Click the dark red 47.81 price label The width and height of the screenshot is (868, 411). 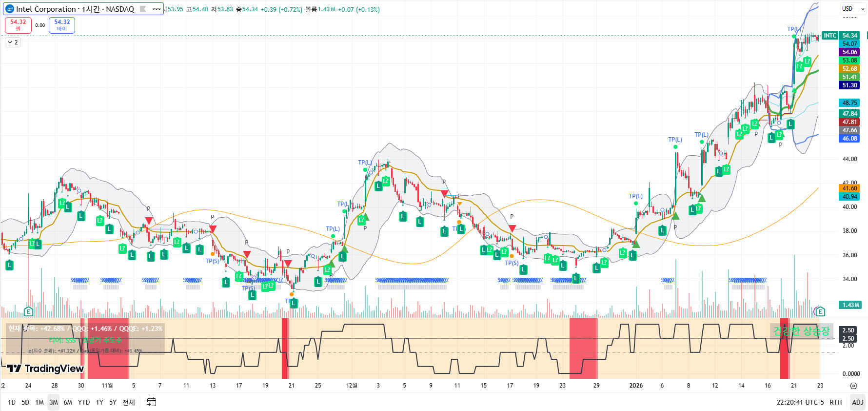849,122
